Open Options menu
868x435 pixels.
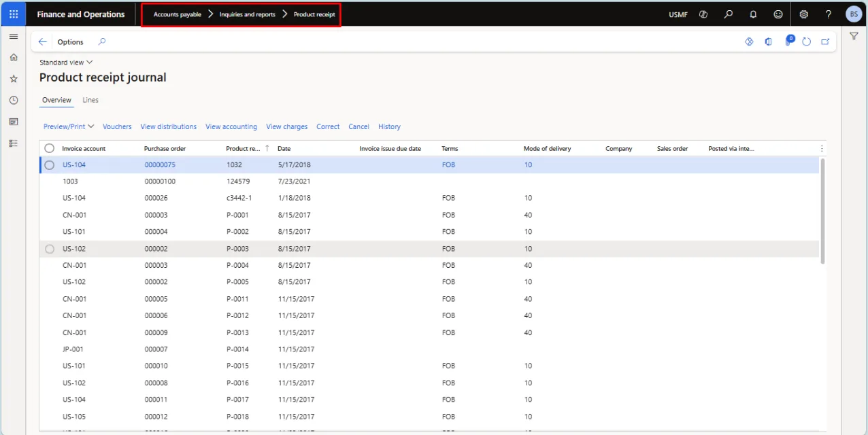coord(71,42)
